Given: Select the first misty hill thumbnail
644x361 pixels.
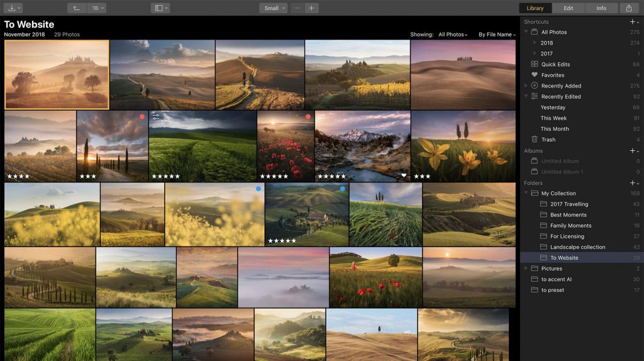Looking at the screenshot, I should point(57,74).
